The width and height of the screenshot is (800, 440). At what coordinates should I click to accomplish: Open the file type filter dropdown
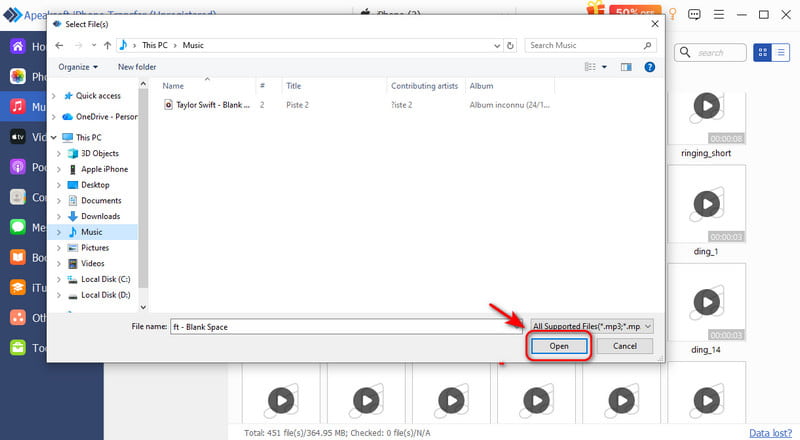pyautogui.click(x=592, y=326)
